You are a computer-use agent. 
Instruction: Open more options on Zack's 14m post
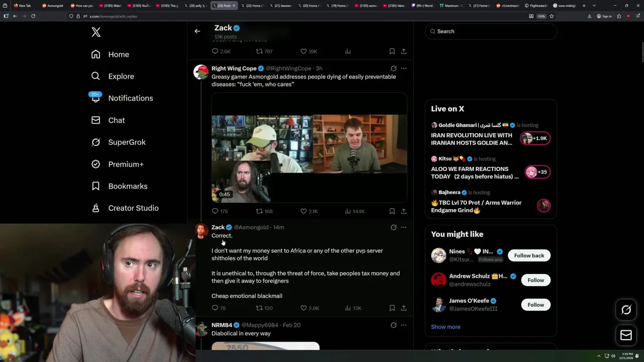[x=404, y=227]
